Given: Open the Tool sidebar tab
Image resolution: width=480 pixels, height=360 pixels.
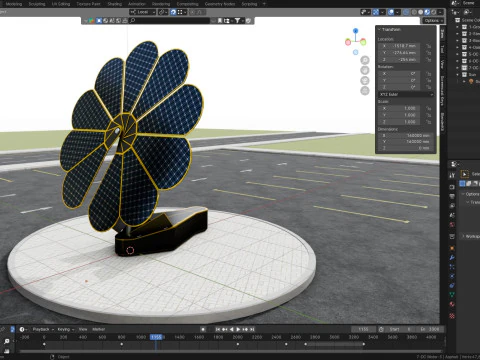Looking at the screenshot, I should coord(442,49).
